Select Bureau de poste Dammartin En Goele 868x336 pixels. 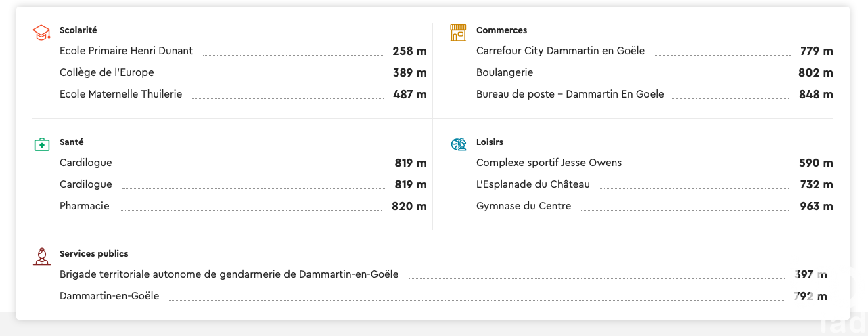[x=570, y=94]
